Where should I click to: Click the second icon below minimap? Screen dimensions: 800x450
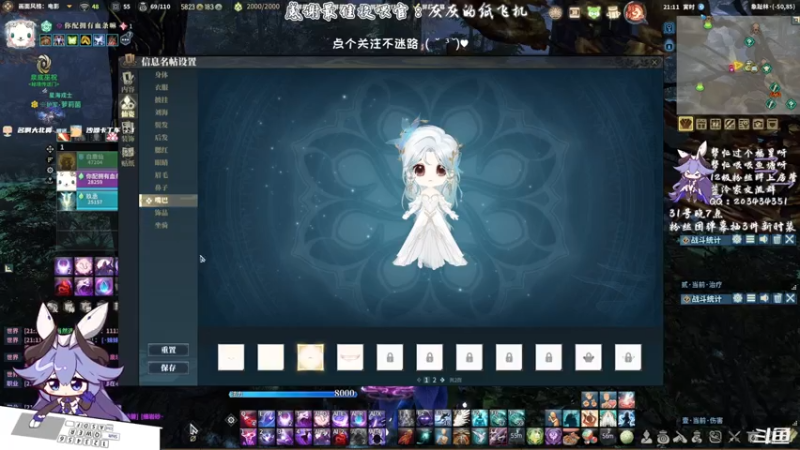702,124
